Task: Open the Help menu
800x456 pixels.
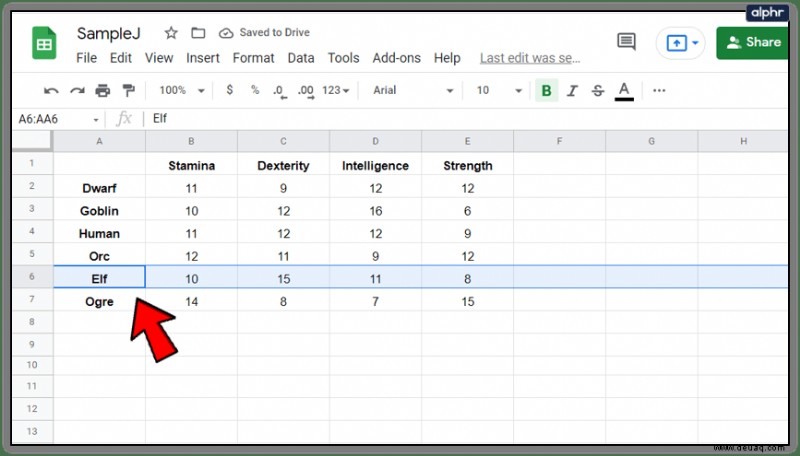Action: click(447, 58)
